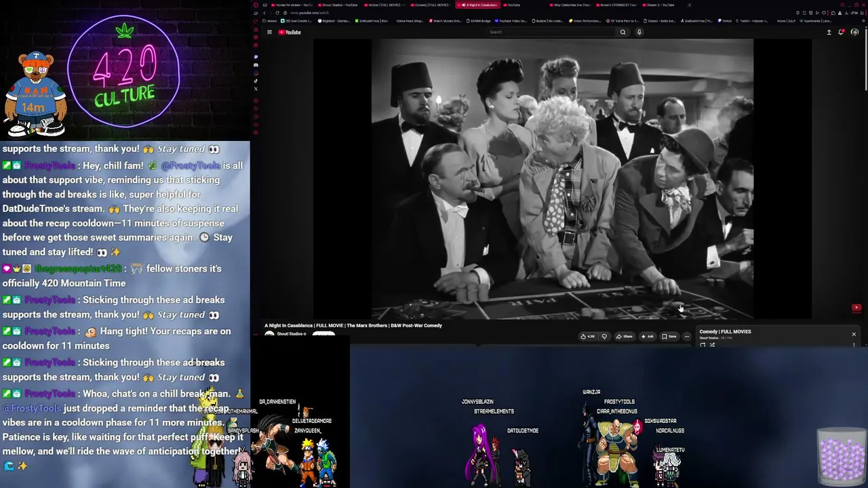The image size is (868, 488).
Task: Open the more actions ellipsis under video
Action: pyautogui.click(x=686, y=336)
